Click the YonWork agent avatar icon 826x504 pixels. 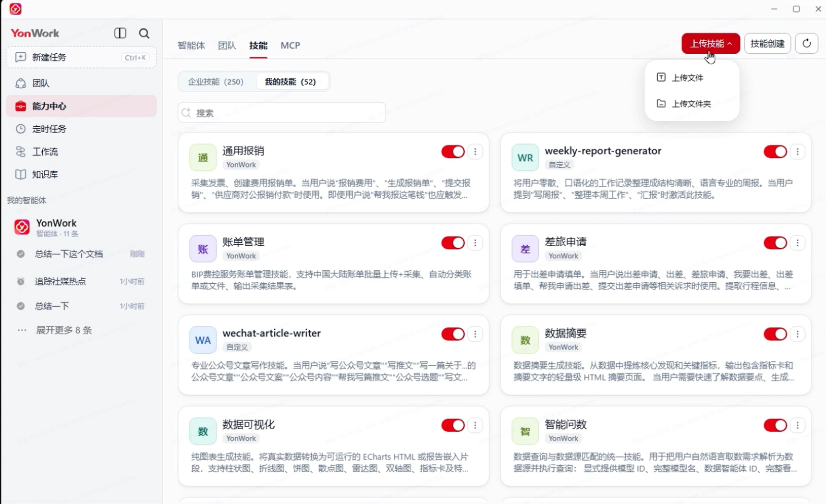(x=22, y=227)
